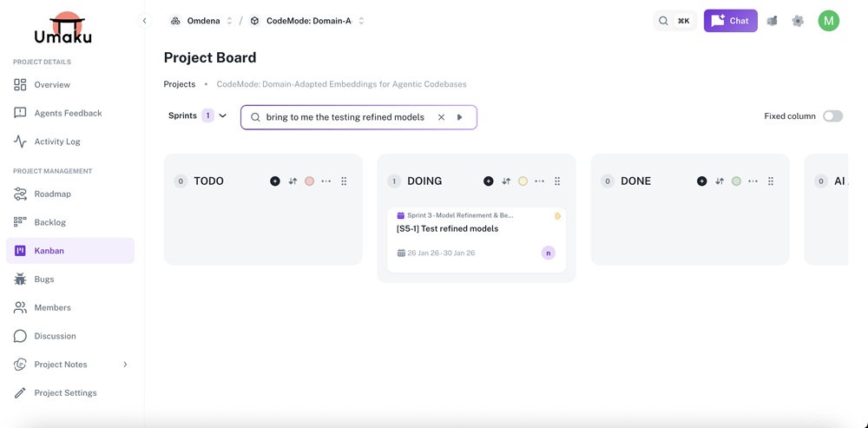Add a new card to the TODO column
This screenshot has height=428, width=868.
275,181
